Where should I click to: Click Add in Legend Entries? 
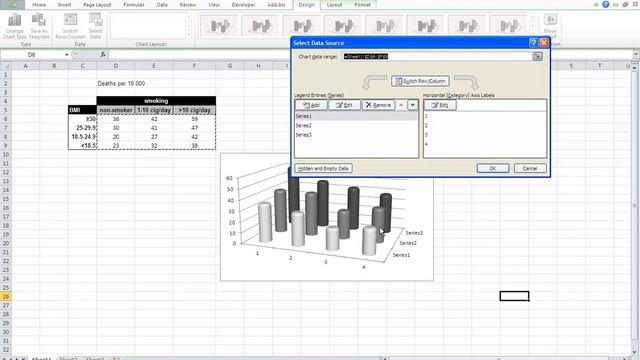311,105
